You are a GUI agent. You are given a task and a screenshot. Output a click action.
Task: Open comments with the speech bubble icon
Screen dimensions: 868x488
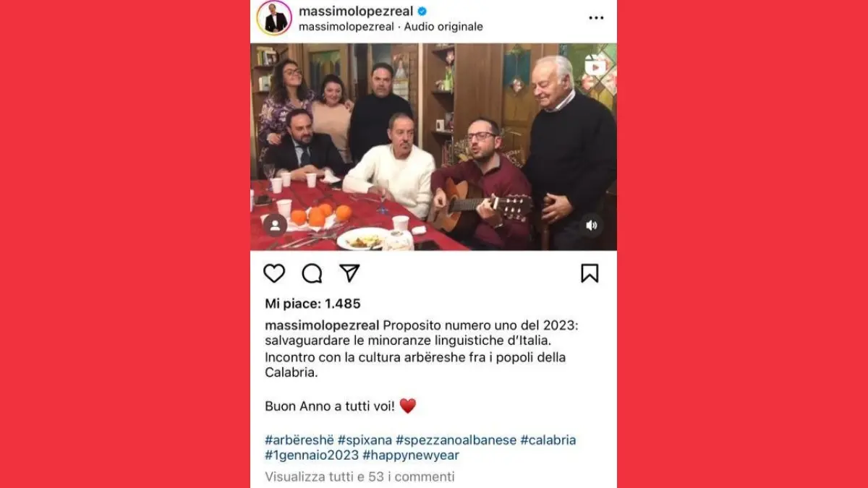point(312,273)
